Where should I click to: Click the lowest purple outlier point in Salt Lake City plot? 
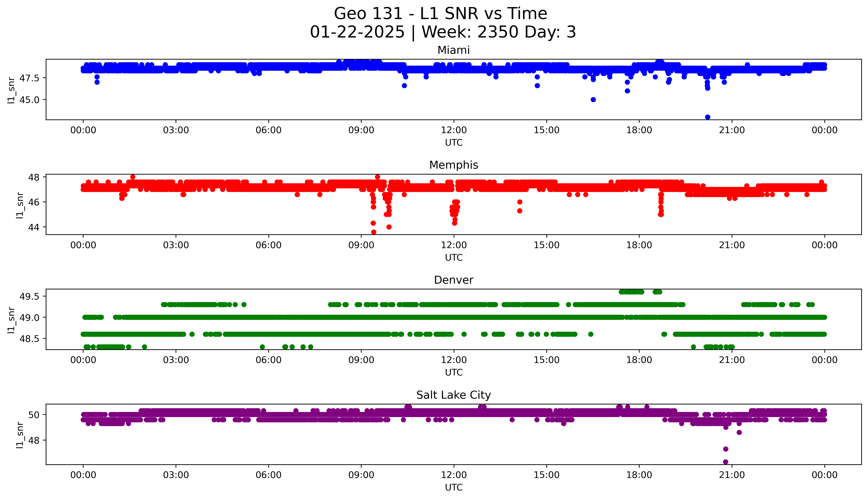click(x=725, y=462)
